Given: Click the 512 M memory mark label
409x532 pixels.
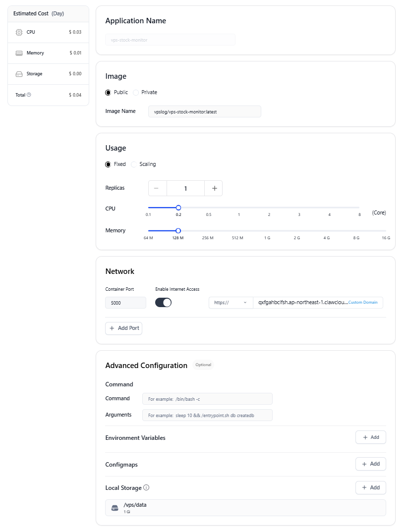Looking at the screenshot, I should 237,238.
